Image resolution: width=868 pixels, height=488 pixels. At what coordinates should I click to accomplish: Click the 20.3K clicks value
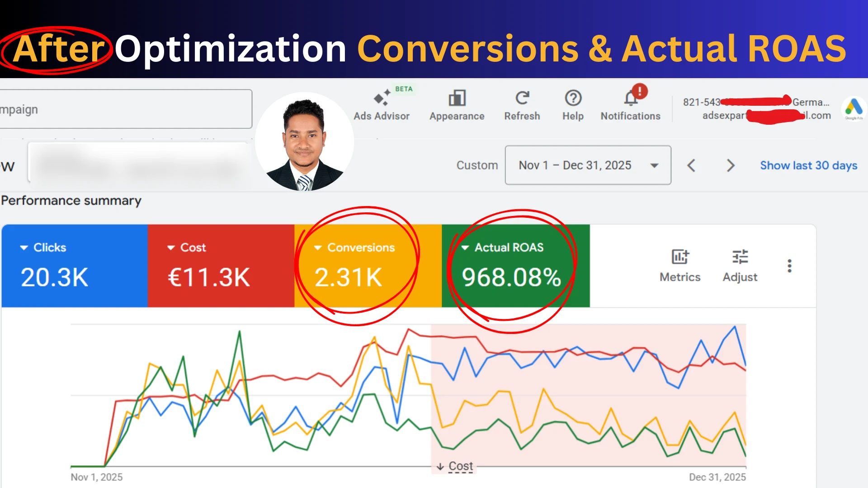point(54,277)
